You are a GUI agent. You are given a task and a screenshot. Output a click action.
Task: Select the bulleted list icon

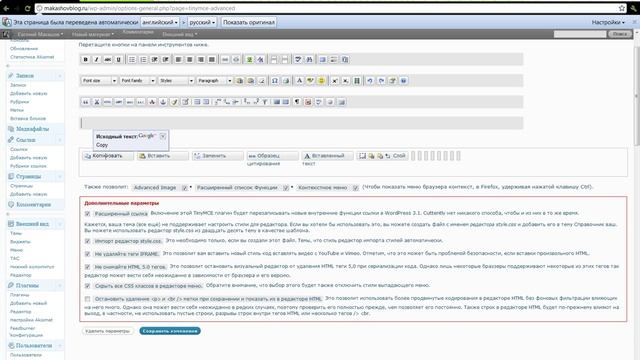click(132, 60)
